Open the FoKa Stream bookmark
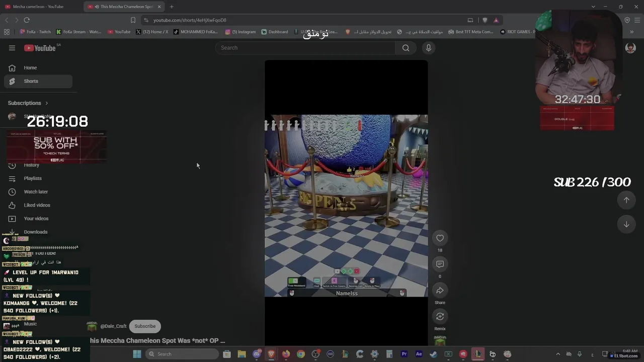 78,32
